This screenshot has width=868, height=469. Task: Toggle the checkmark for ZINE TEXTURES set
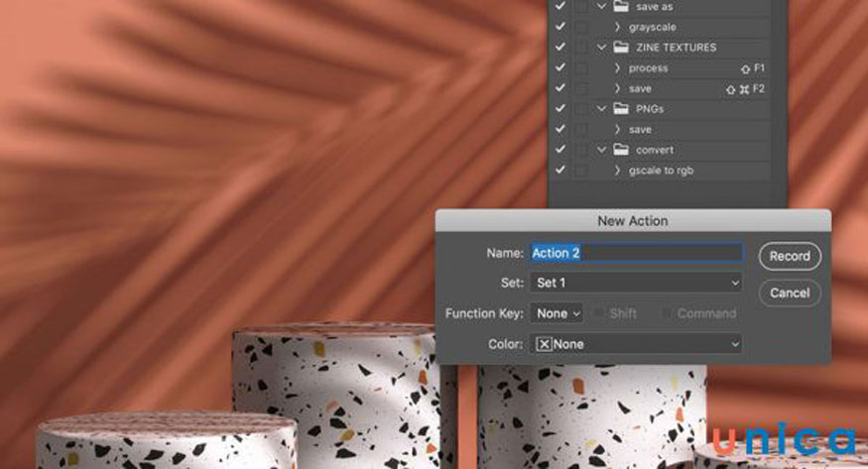coord(560,47)
